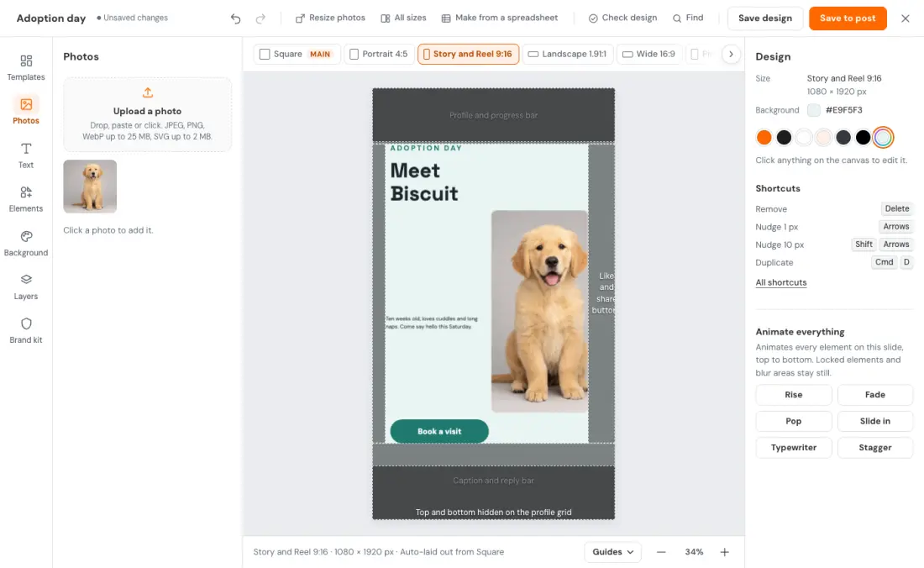Show more size tabs with chevron
The width and height of the screenshot is (924, 568).
click(731, 55)
